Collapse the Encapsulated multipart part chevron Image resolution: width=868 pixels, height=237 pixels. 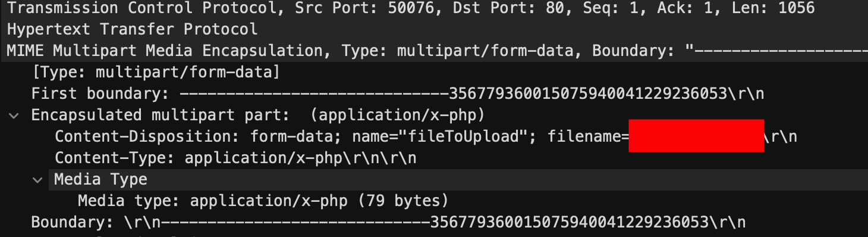click(14, 115)
